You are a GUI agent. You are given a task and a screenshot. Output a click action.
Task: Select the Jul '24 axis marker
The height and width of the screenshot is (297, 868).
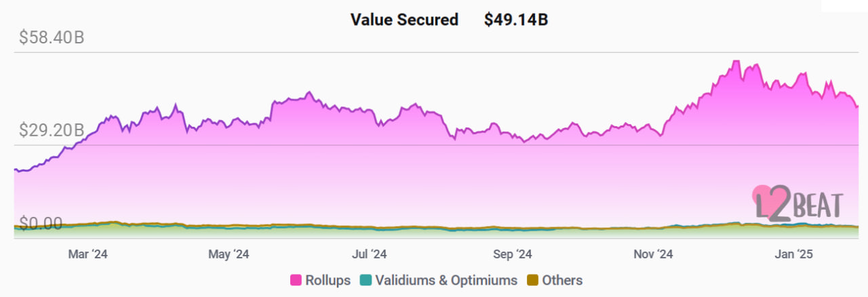[x=369, y=254]
